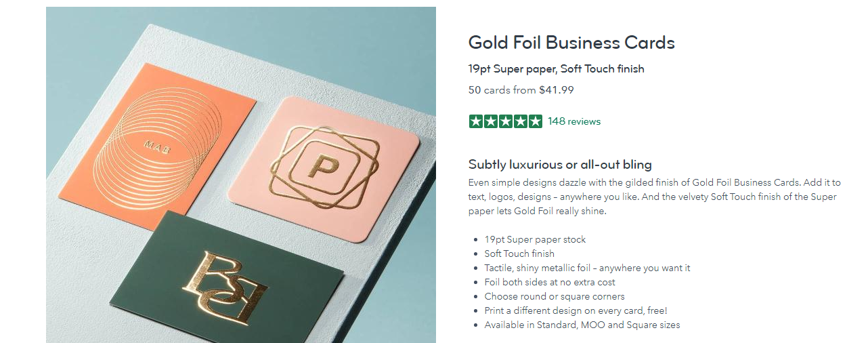868x343 pixels.
Task: Click the 19pt Super paper stock bullet
Action: [x=535, y=239]
